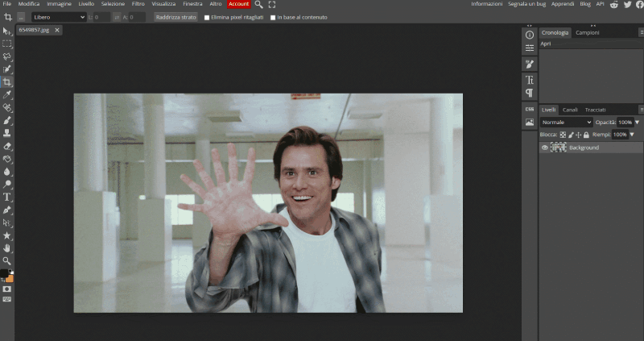The image size is (644, 341).
Task: Toggle fullscreen mode icon
Action: [x=272, y=5]
